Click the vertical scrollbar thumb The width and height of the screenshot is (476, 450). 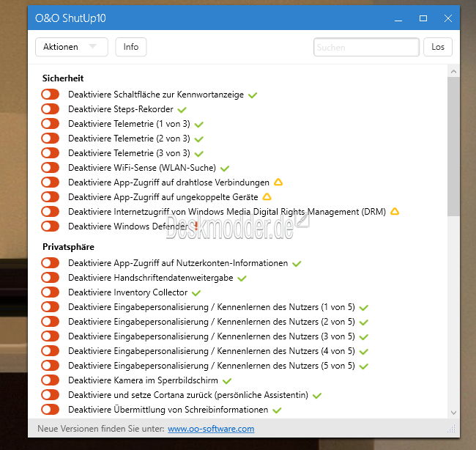pos(453,147)
